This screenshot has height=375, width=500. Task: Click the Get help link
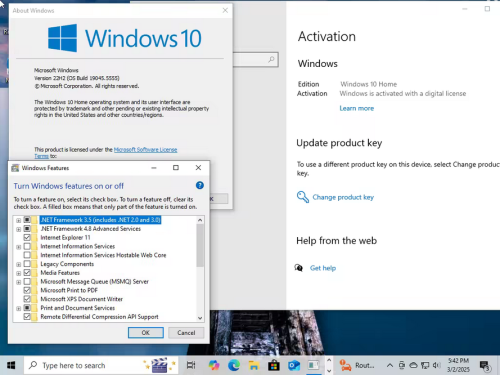pos(323,268)
